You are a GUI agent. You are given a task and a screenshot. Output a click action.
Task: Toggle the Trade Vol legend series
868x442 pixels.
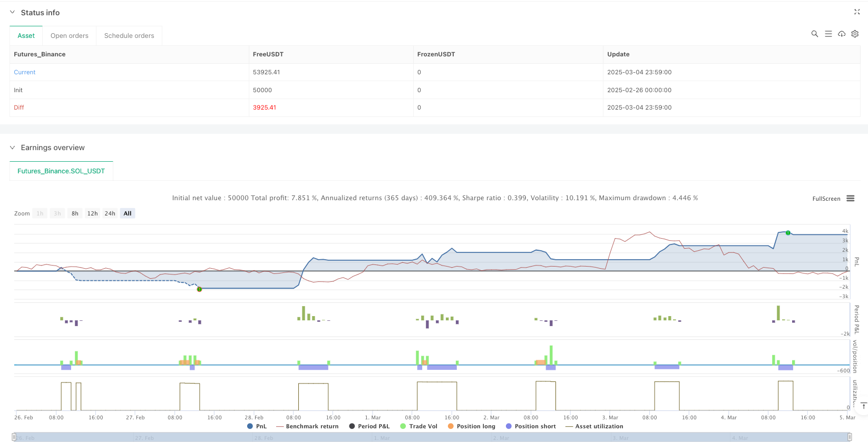418,426
